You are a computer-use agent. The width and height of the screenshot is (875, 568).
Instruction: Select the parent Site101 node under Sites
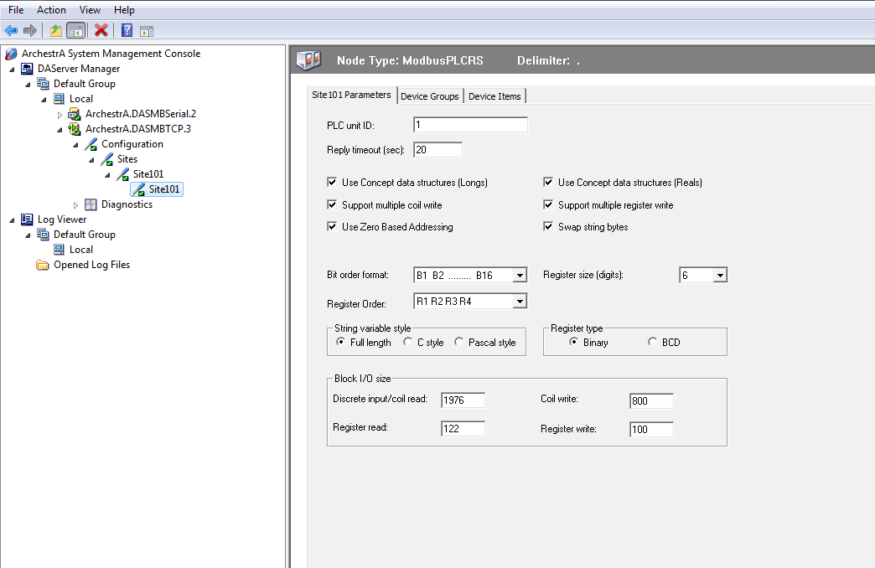(148, 174)
